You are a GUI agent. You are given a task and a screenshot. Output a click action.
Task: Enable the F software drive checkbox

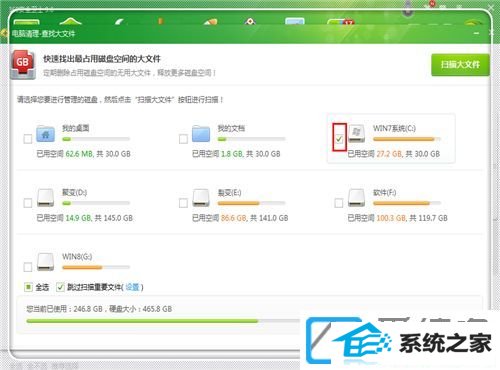click(339, 203)
